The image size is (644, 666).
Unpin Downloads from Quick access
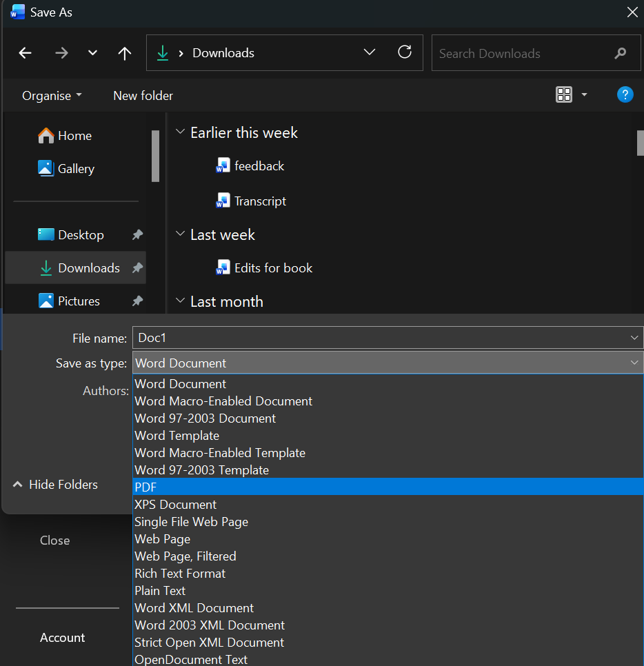137,268
